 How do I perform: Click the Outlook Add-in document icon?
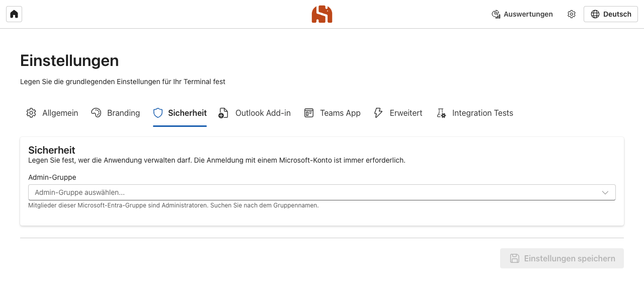[x=223, y=113]
